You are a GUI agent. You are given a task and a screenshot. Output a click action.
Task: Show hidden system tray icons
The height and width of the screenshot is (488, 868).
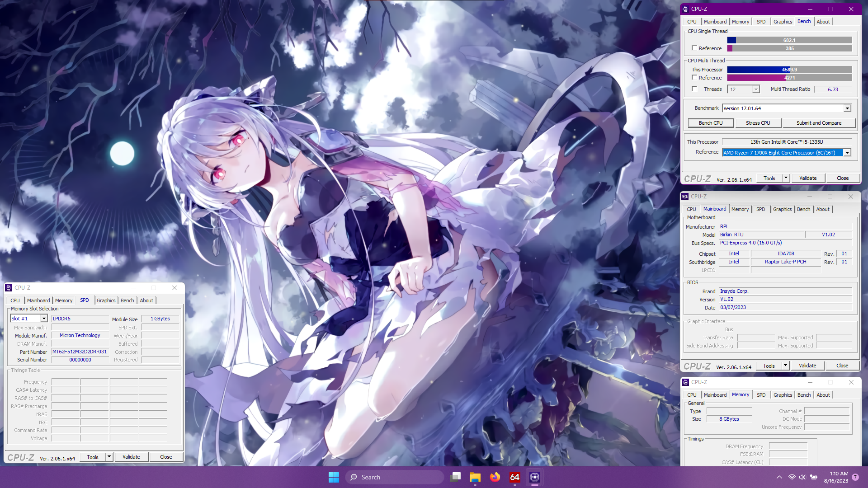(779, 477)
